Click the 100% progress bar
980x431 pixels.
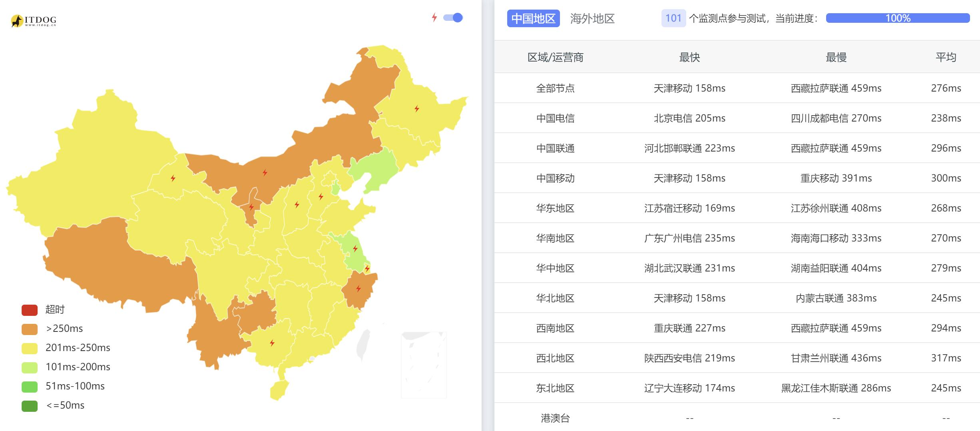point(898,18)
